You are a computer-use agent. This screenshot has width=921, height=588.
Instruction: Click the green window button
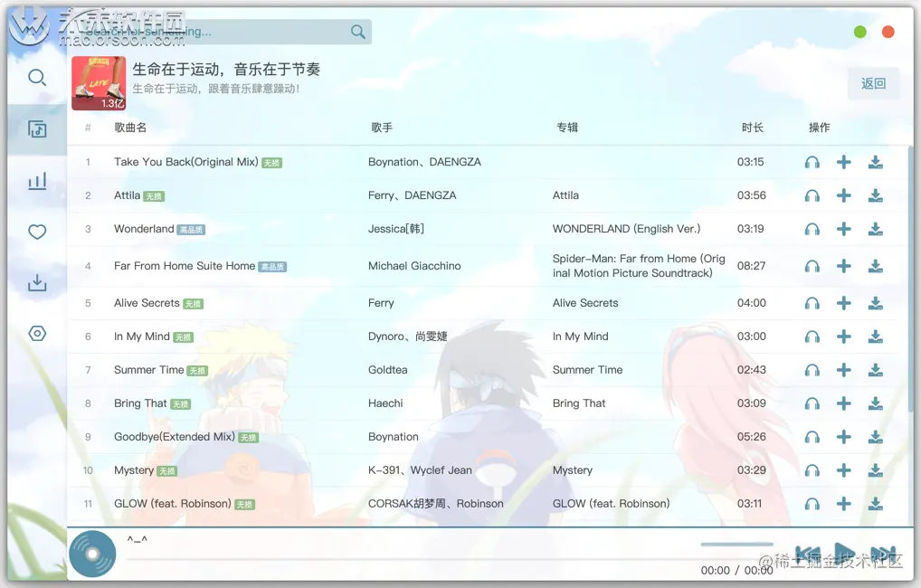point(859,32)
